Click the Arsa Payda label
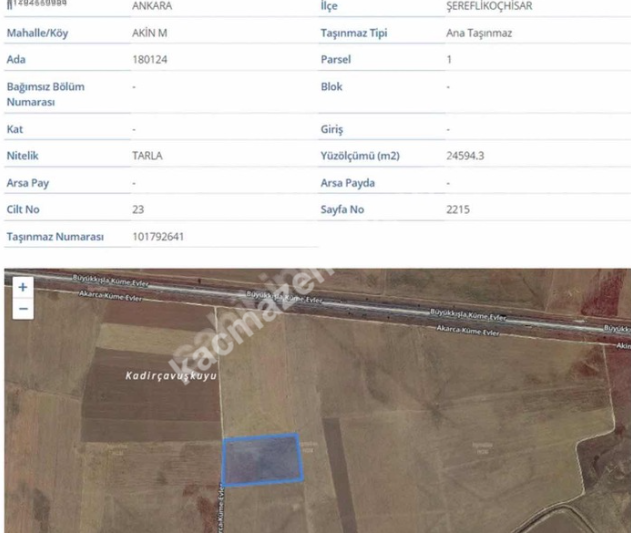This screenshot has height=533, width=631. [x=348, y=183]
